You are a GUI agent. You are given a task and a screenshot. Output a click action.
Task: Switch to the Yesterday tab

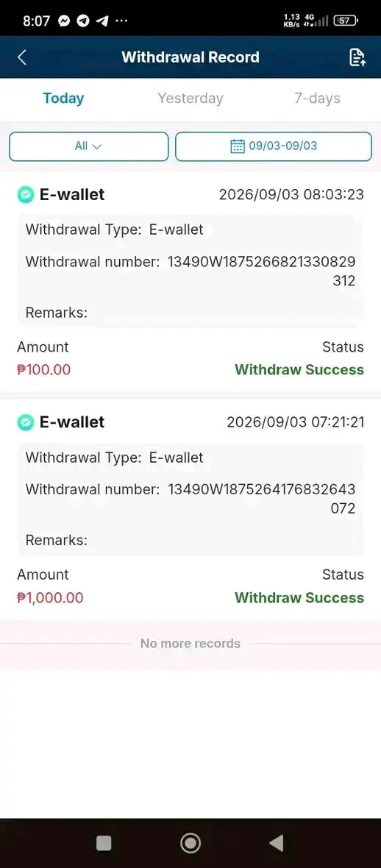pos(190,99)
